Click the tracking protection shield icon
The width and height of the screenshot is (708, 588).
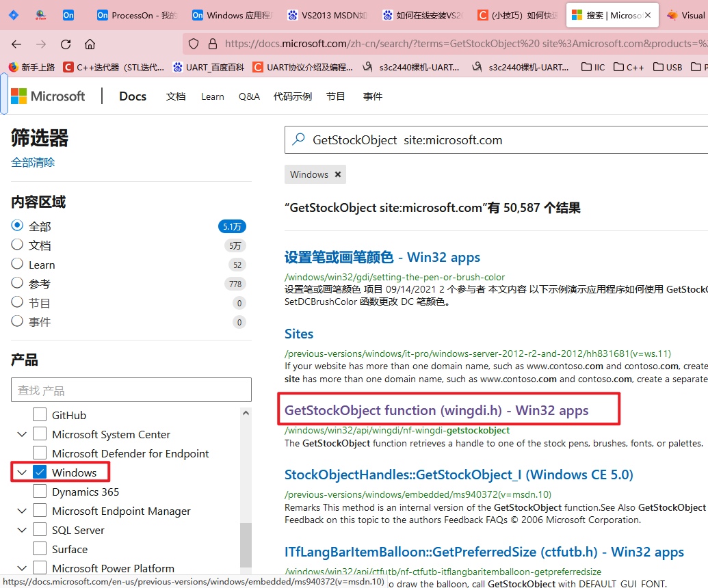(194, 43)
